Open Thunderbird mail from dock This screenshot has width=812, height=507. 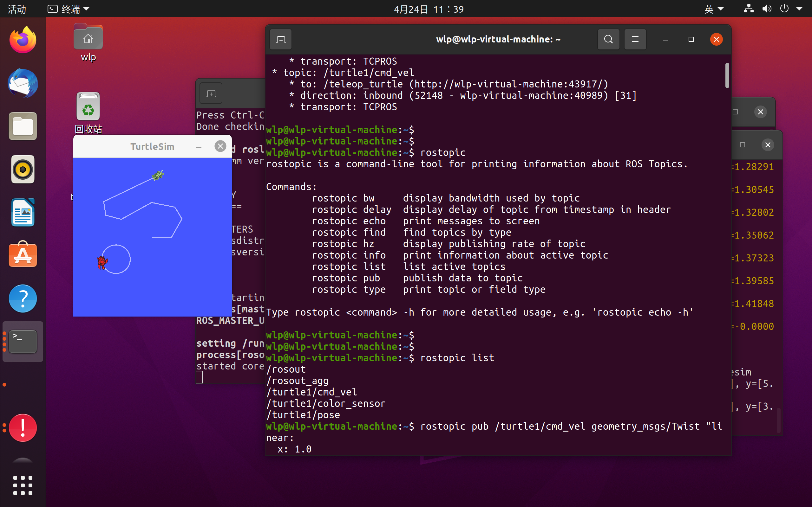[x=23, y=83]
